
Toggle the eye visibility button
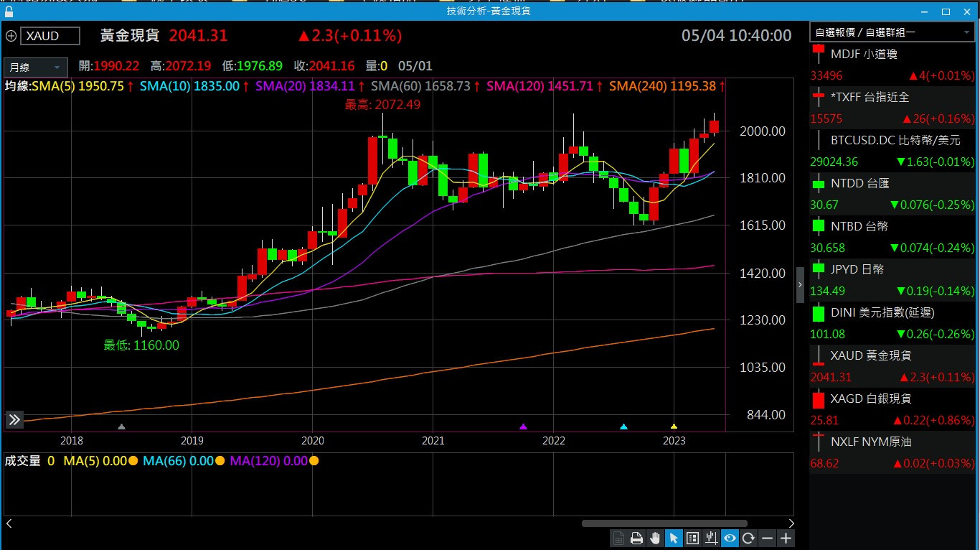[730, 539]
